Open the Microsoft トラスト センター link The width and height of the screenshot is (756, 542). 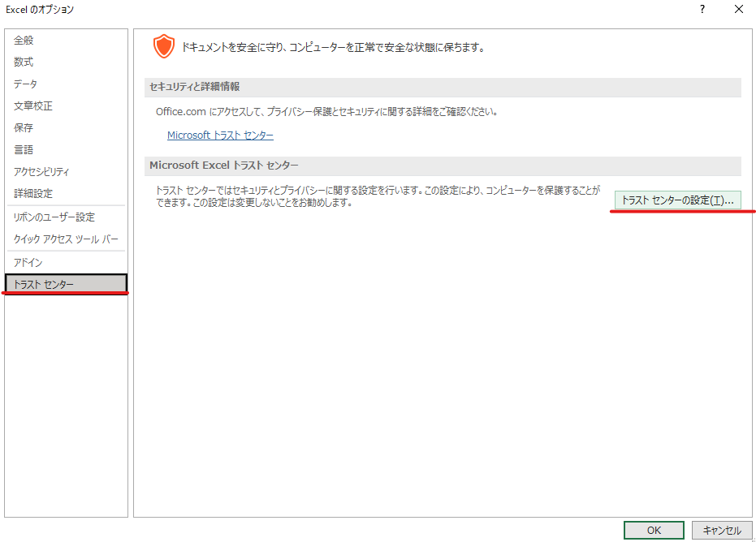(x=220, y=135)
